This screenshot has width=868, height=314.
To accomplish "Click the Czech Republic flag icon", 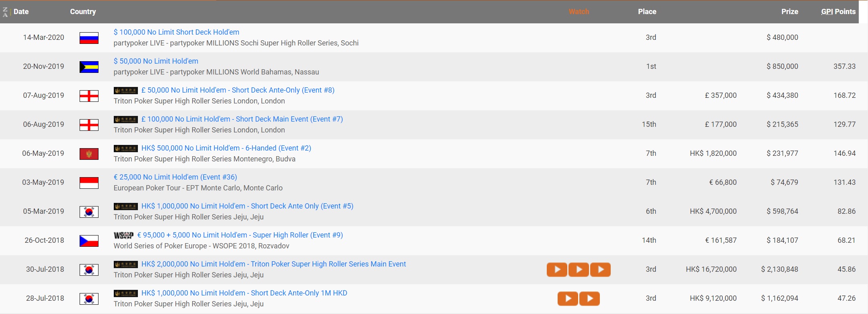I will coord(89,241).
